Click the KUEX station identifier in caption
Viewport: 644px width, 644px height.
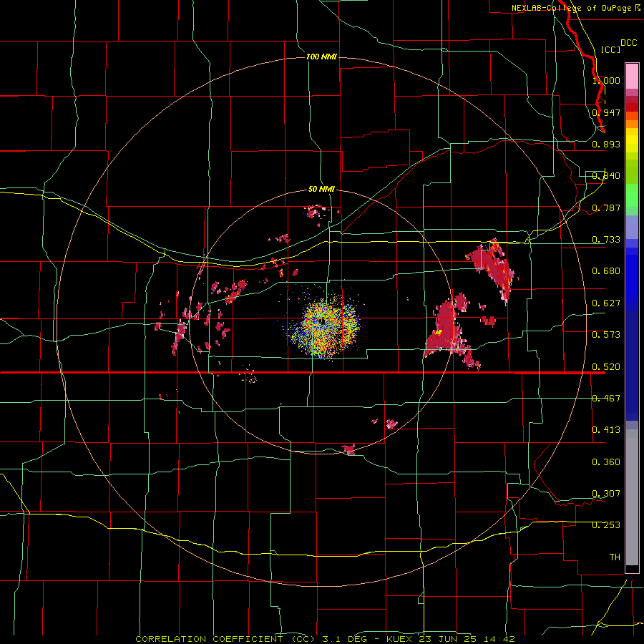point(400,639)
